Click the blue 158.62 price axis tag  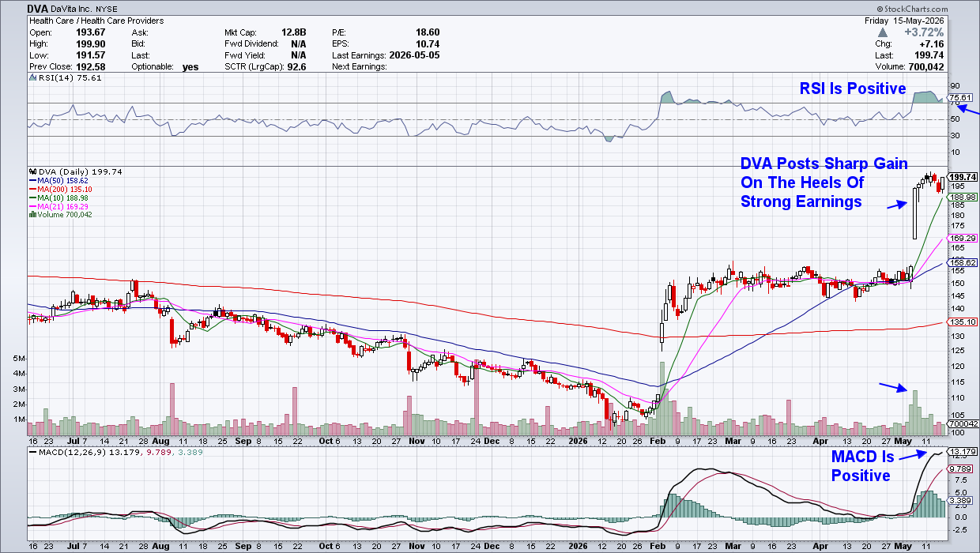point(963,263)
